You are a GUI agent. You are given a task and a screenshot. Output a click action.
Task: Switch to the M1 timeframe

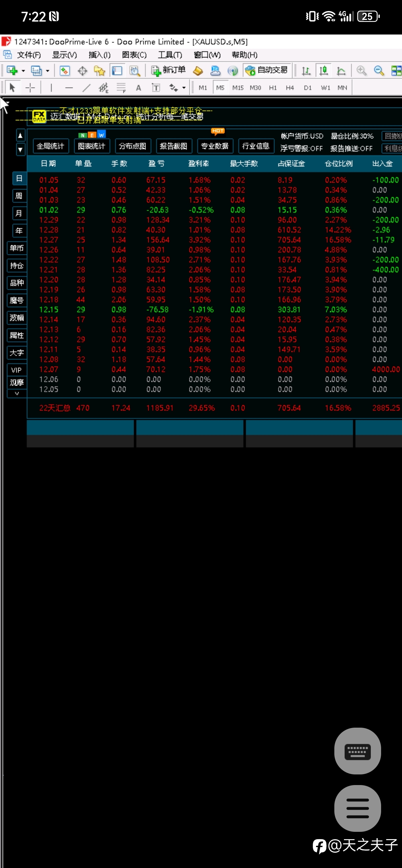click(x=203, y=88)
